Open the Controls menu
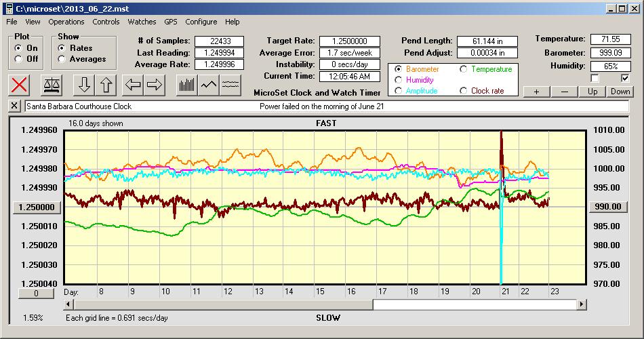The height and width of the screenshot is (339, 644). tap(106, 22)
